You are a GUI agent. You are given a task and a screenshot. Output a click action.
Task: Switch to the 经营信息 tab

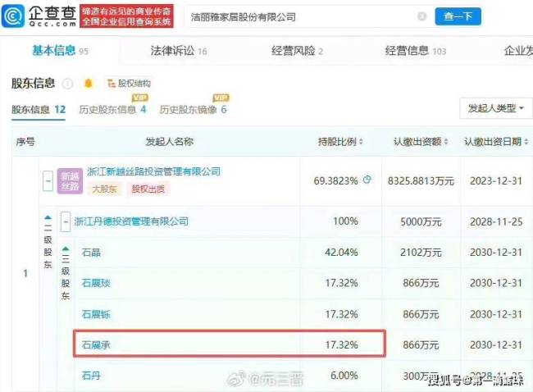[x=416, y=52]
